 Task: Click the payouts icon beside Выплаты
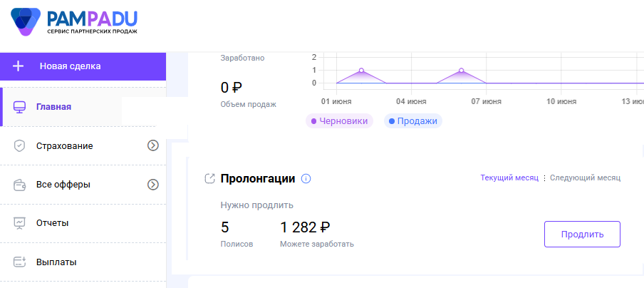(20, 262)
